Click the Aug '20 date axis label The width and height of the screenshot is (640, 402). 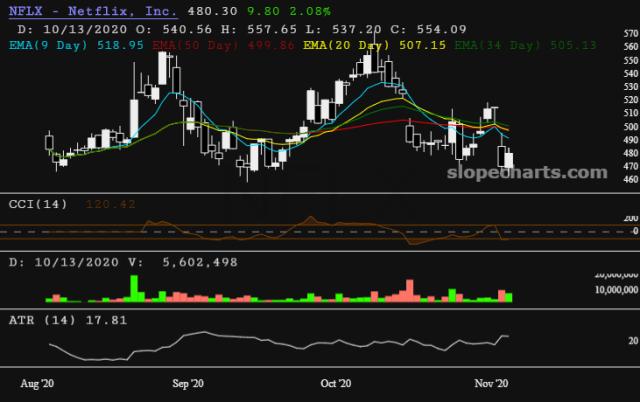(37, 383)
